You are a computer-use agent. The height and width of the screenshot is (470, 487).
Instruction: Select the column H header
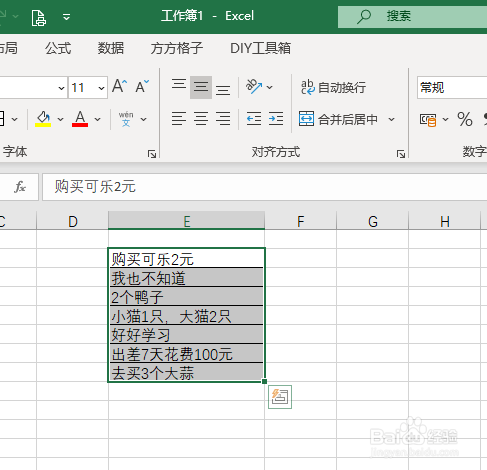point(445,221)
